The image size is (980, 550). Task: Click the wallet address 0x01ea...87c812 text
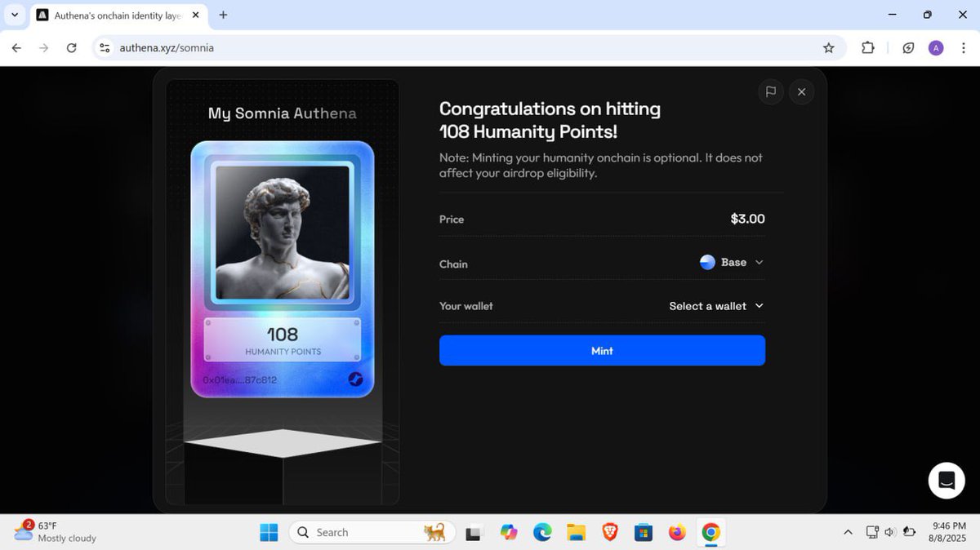tap(239, 380)
